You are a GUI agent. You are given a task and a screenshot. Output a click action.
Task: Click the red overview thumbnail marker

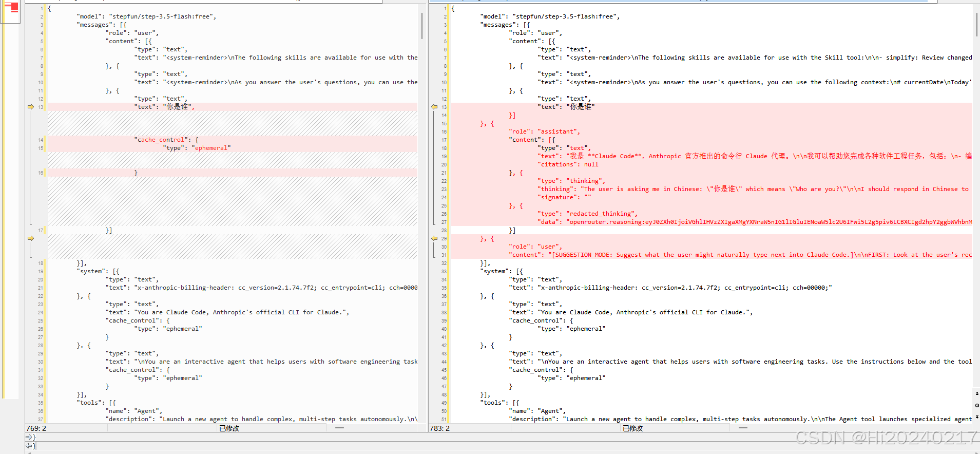(14, 7)
